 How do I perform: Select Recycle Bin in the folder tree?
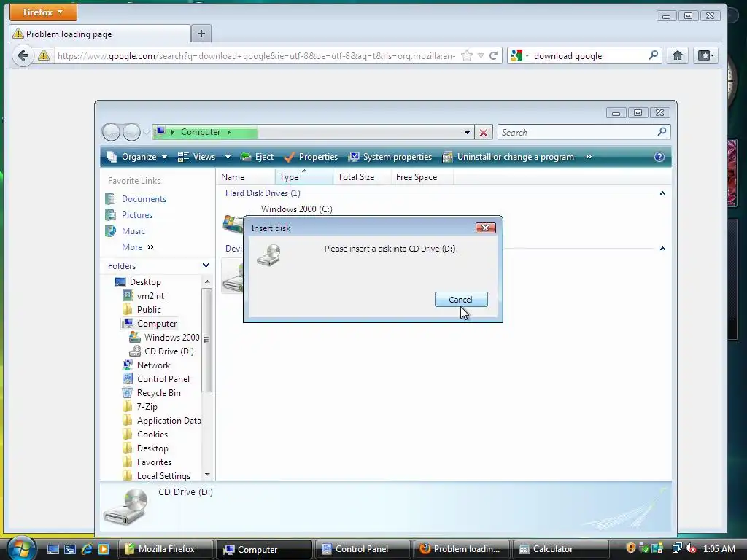(152, 393)
